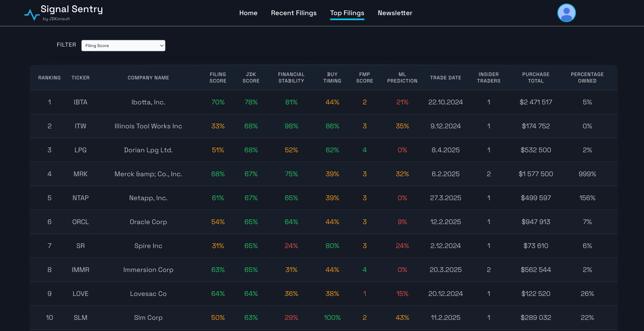
Task: Select the Oracle Corp company name
Action: [148, 222]
